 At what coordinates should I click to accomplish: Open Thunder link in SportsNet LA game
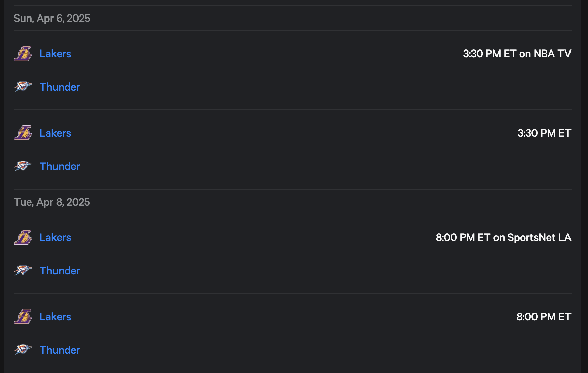click(x=60, y=271)
